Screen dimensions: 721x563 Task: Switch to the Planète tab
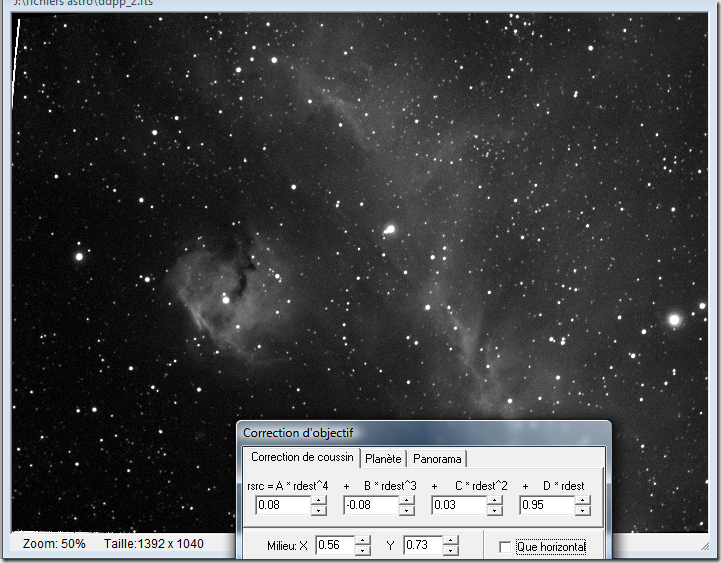(x=383, y=459)
